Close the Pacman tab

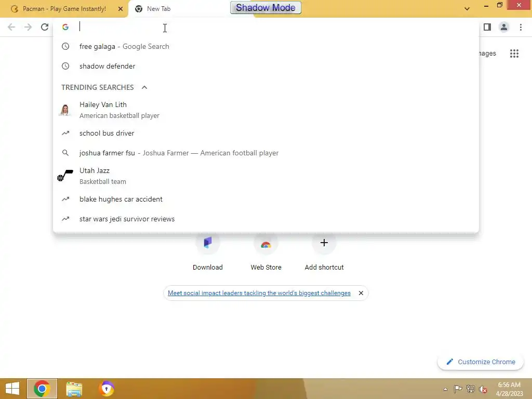click(x=121, y=9)
